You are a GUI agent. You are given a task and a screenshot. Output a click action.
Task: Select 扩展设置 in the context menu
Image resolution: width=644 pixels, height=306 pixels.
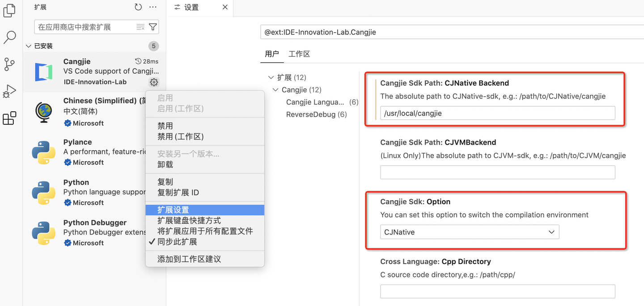[x=173, y=210]
